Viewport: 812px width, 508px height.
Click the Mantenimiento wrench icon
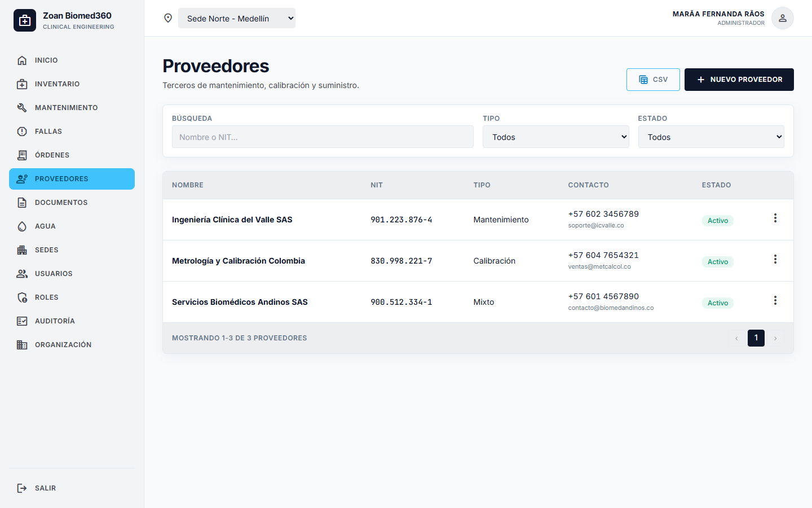tap(22, 108)
